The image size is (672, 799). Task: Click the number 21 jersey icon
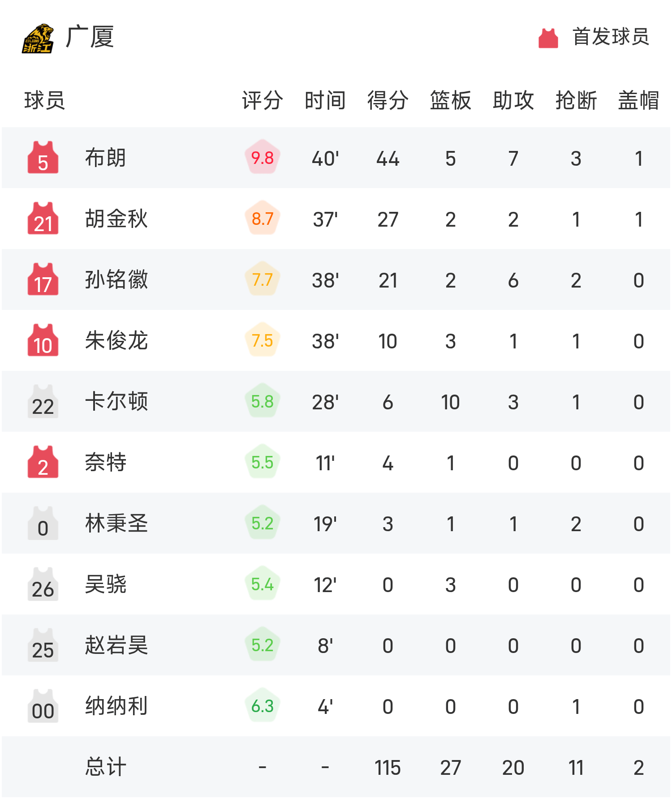(43, 219)
